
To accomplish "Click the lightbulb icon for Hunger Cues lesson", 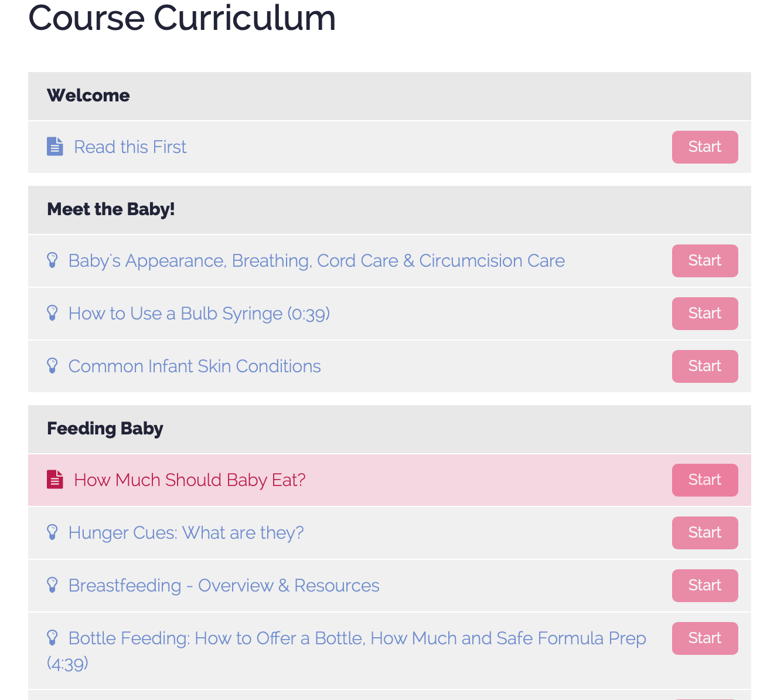I will [x=52, y=532].
